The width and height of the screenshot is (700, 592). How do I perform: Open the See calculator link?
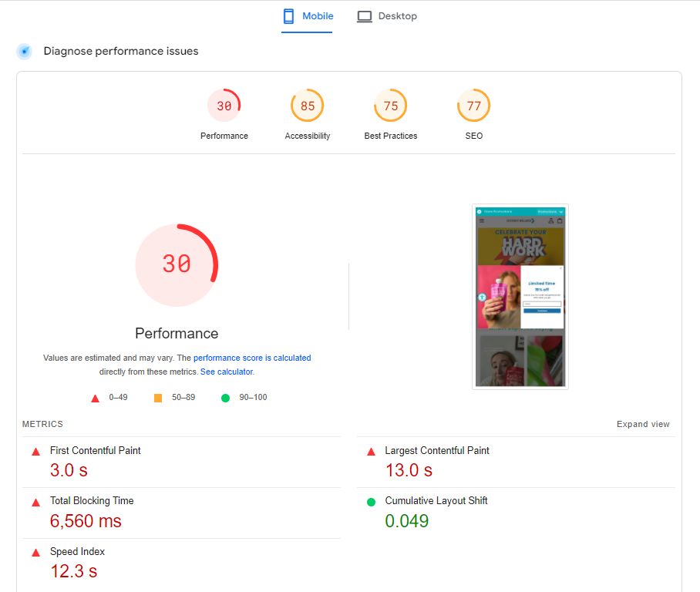226,372
